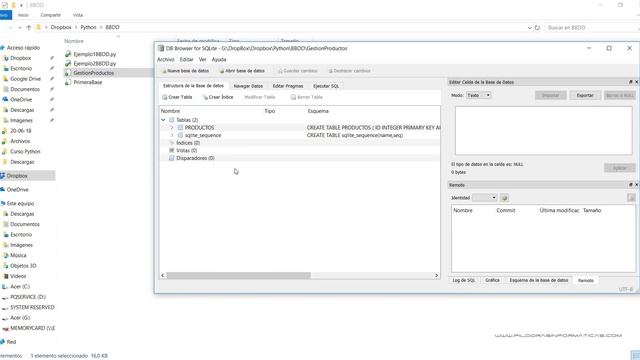Select the Estructura de la Base de datos tab
Viewport: 640px width, 360px height.
tap(193, 86)
